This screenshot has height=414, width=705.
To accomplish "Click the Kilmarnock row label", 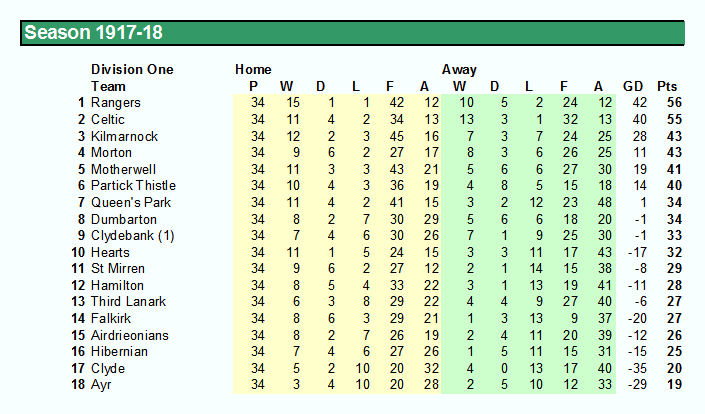I will point(124,136).
